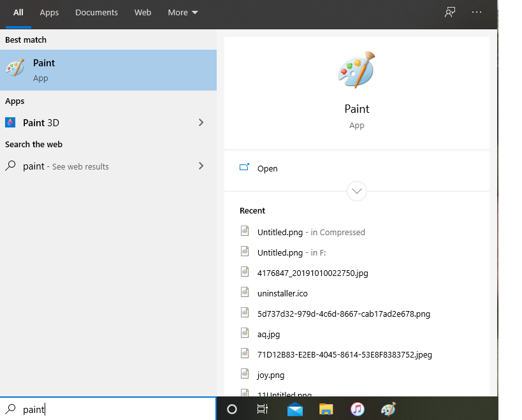Click file icon beside 71D12B83 jpeg file

(245, 353)
